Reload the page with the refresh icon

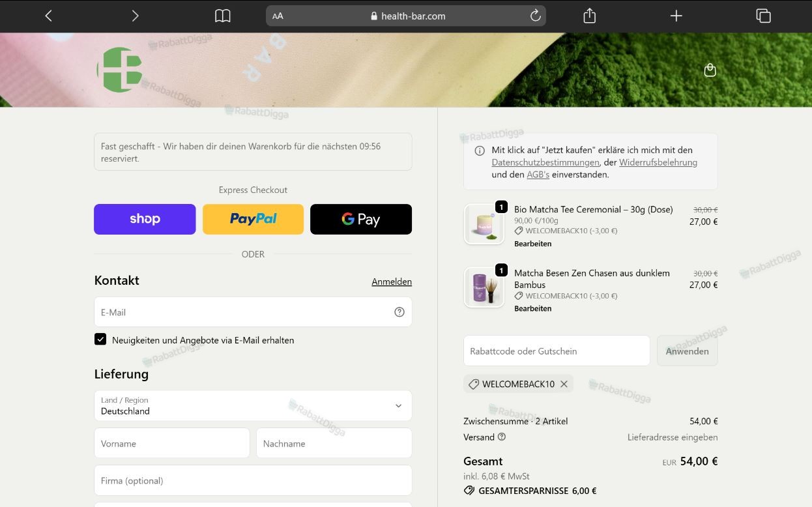coord(535,16)
